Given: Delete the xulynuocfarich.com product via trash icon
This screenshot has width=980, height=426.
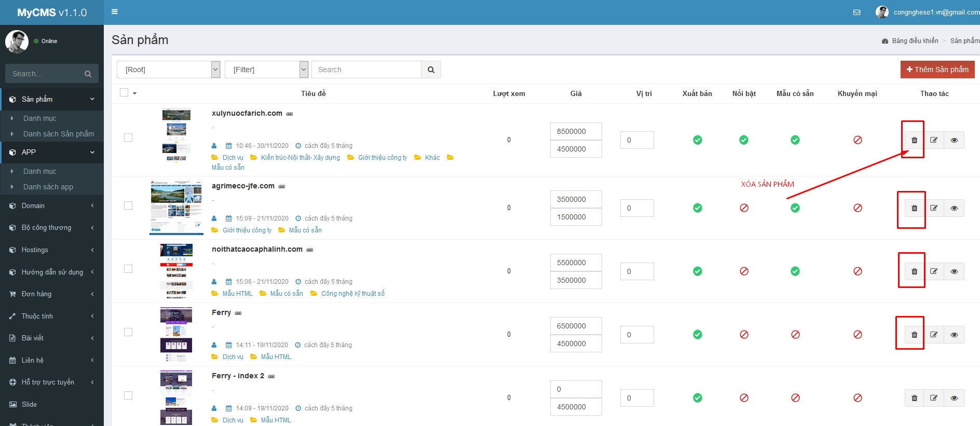Looking at the screenshot, I should click(x=914, y=140).
